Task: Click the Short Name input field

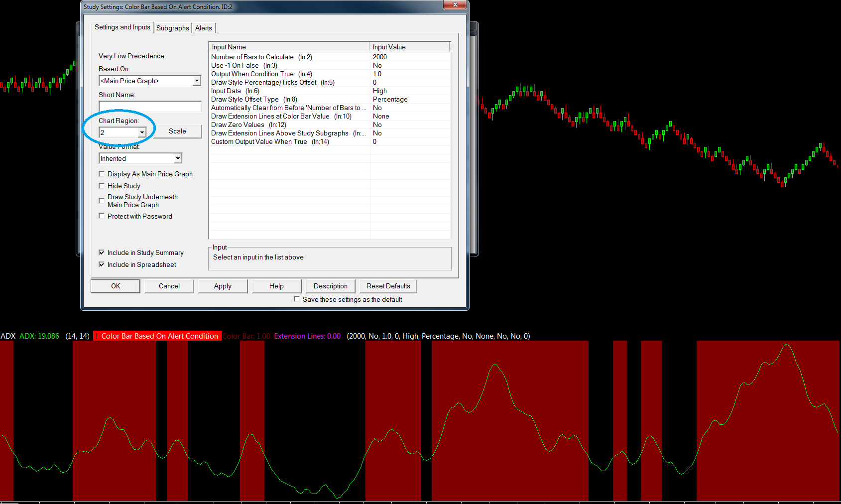Action: coord(150,107)
